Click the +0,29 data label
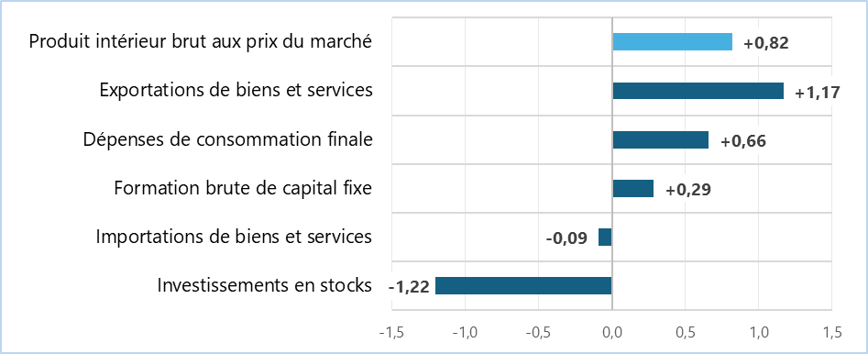This screenshot has height=354, width=868. 688,190
